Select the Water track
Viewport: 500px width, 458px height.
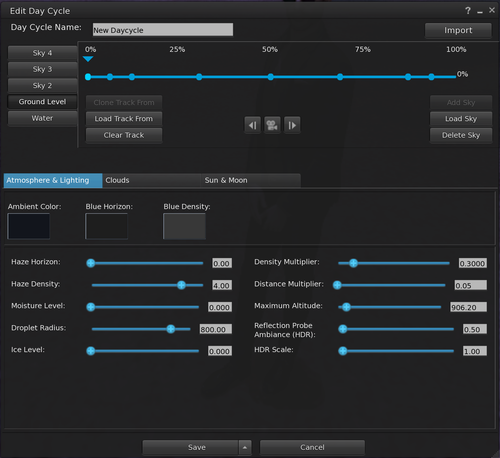(x=42, y=118)
